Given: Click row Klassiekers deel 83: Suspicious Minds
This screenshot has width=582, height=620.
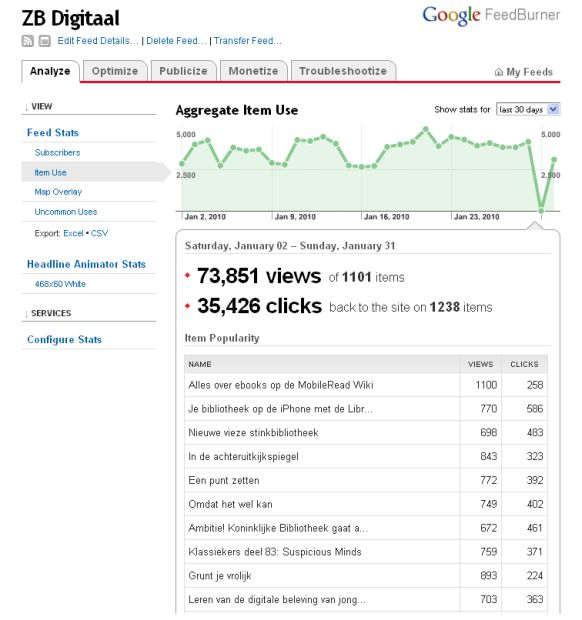Looking at the screenshot, I should tap(366, 552).
